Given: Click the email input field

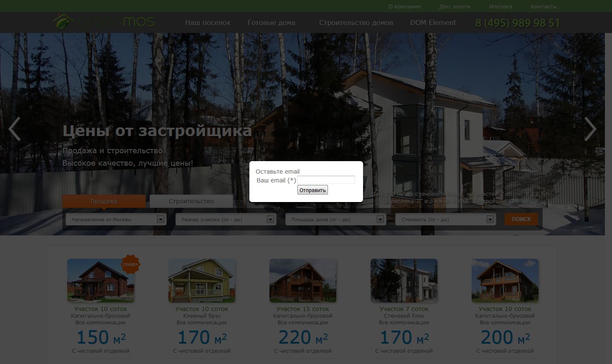Looking at the screenshot, I should (326, 180).
